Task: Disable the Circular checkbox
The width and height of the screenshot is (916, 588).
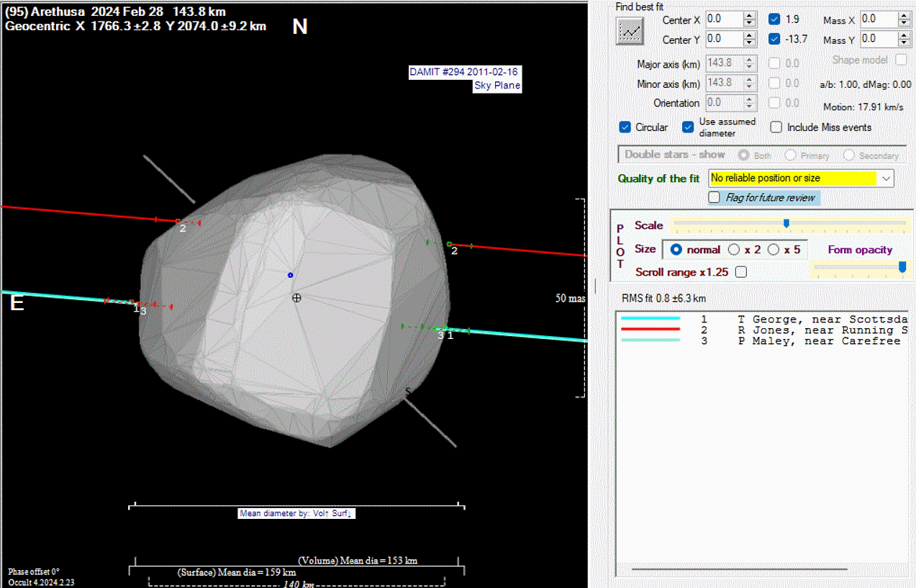Action: [625, 127]
